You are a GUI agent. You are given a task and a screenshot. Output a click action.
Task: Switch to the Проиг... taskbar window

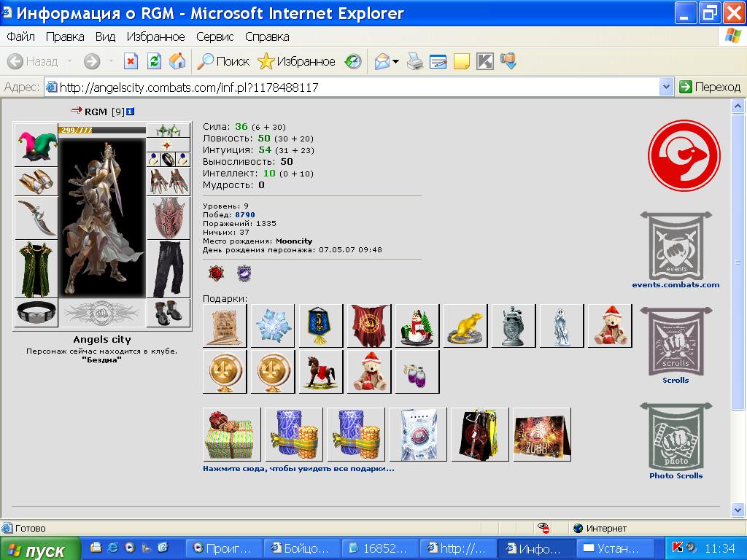click(223, 548)
